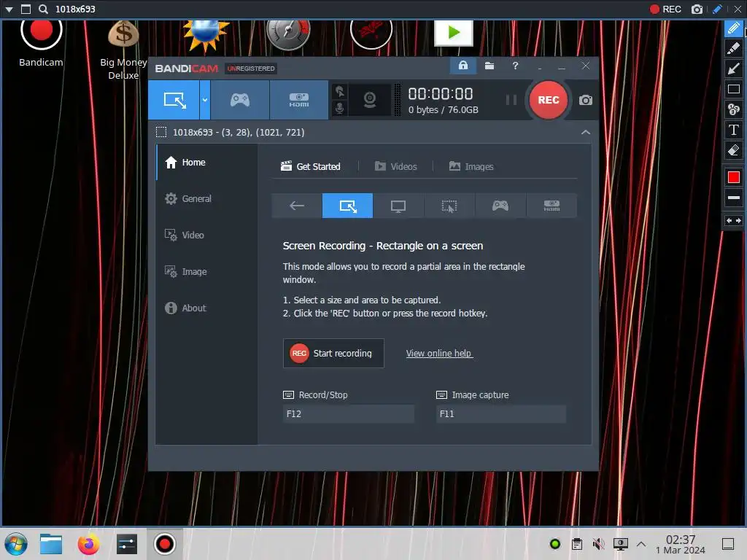Screen dimensions: 747x560
Task: Open the Image settings in sidebar
Action: pos(206,271)
